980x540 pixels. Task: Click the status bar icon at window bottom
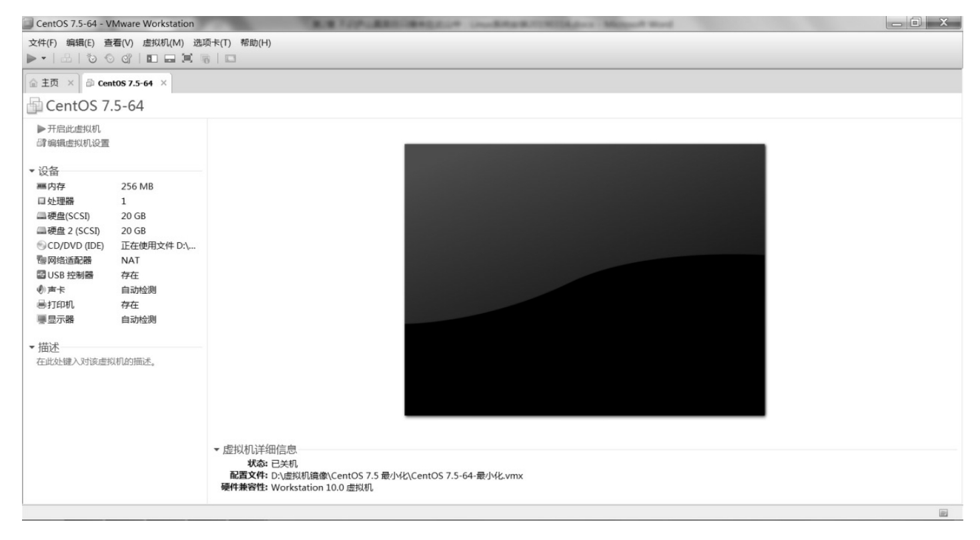click(x=944, y=512)
